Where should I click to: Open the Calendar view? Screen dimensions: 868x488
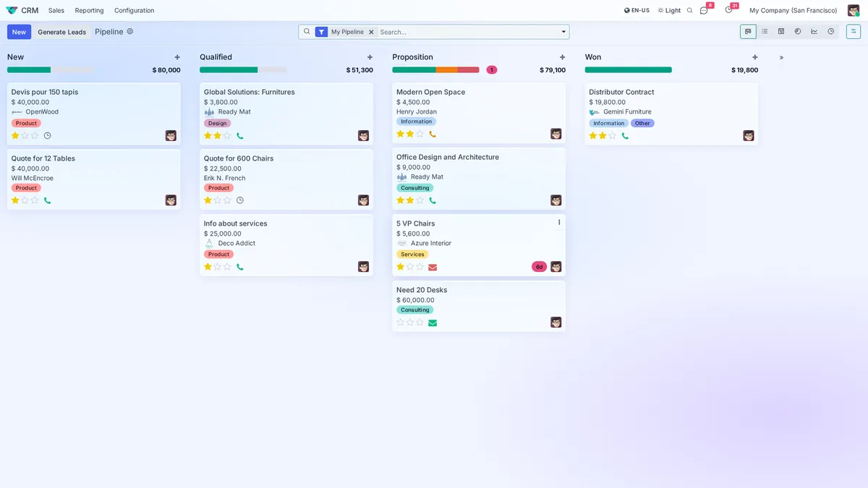pos(782,31)
